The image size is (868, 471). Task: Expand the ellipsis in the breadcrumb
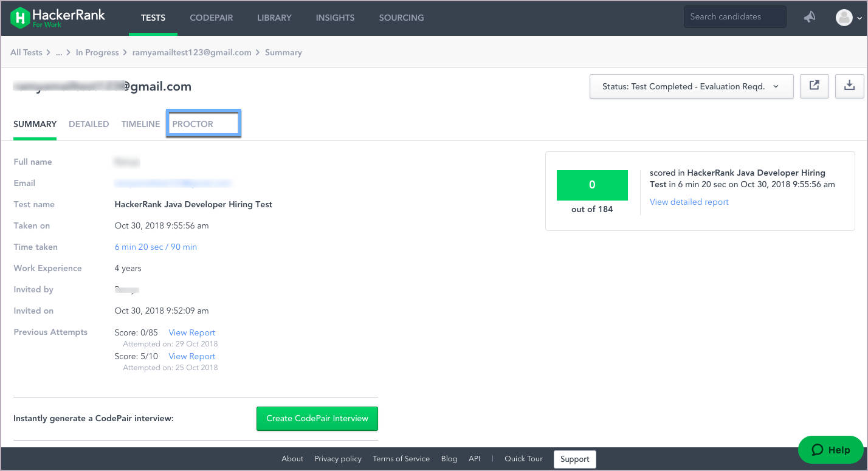(x=59, y=53)
